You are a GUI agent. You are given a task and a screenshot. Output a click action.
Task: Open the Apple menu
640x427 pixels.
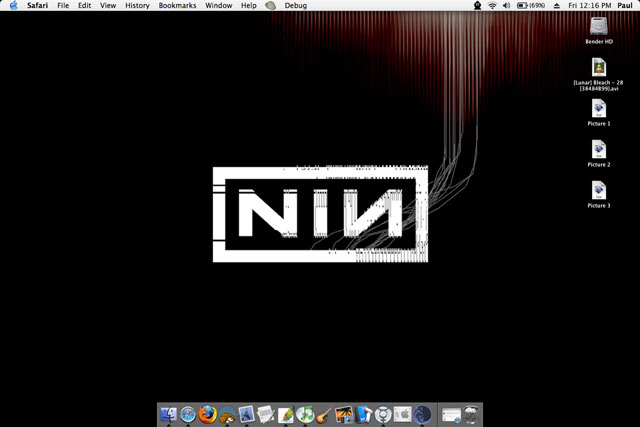point(13,5)
